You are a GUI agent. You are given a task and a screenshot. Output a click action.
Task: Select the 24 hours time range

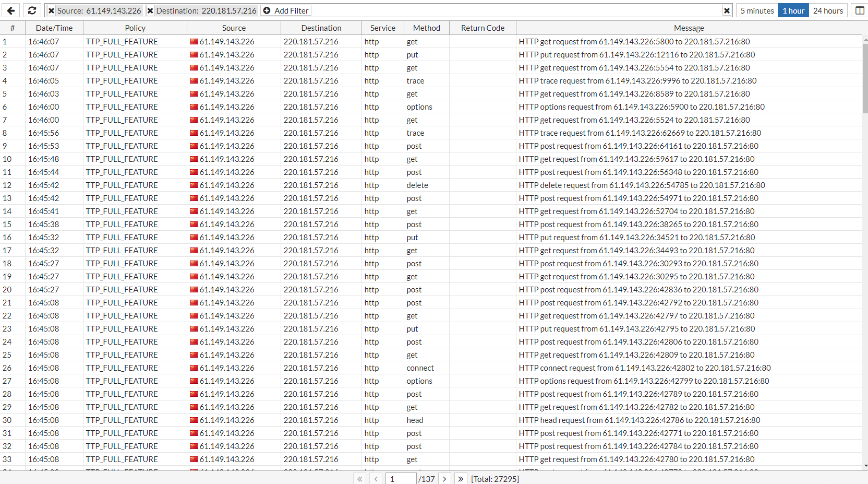tap(828, 10)
